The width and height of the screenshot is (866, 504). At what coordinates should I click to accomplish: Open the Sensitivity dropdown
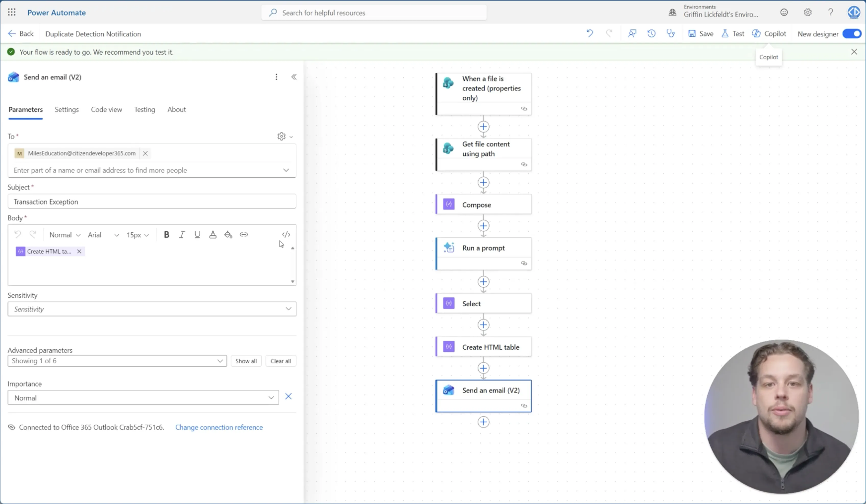[x=152, y=309]
